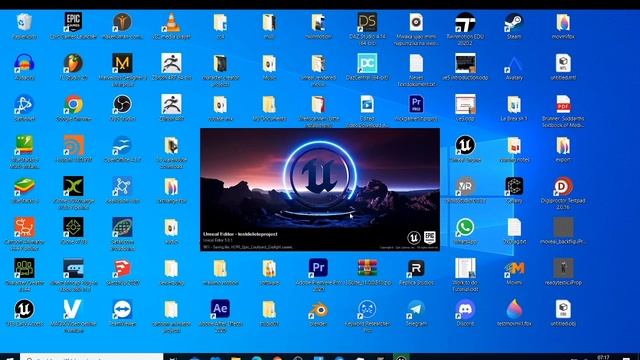Launch the DazCentral shortcut
Image resolution: width=640 pixels, height=360 pixels.
click(x=367, y=63)
